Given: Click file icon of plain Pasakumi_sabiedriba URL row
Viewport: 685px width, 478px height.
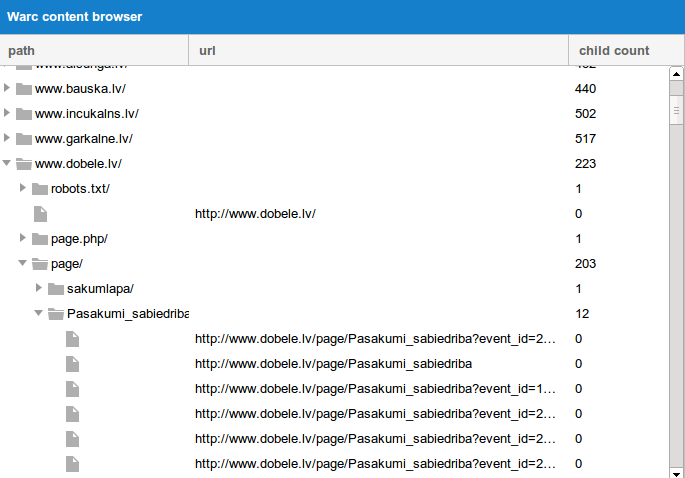Looking at the screenshot, I should [73, 364].
